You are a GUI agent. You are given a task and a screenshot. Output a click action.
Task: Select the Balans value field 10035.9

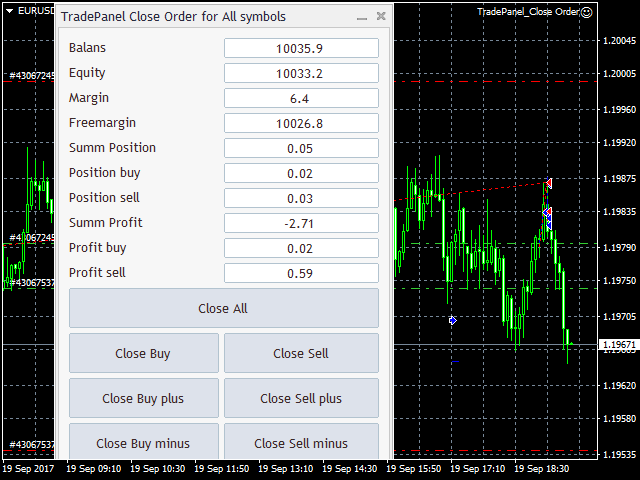point(301,48)
